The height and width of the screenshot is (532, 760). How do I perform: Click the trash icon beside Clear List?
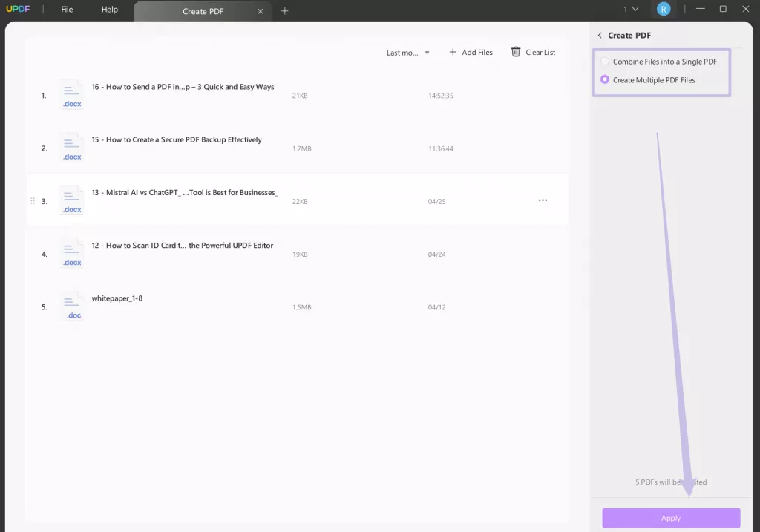pos(516,52)
